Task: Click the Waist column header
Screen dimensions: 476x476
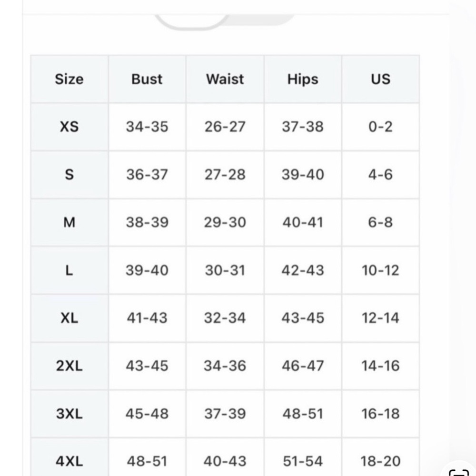Action: point(225,79)
